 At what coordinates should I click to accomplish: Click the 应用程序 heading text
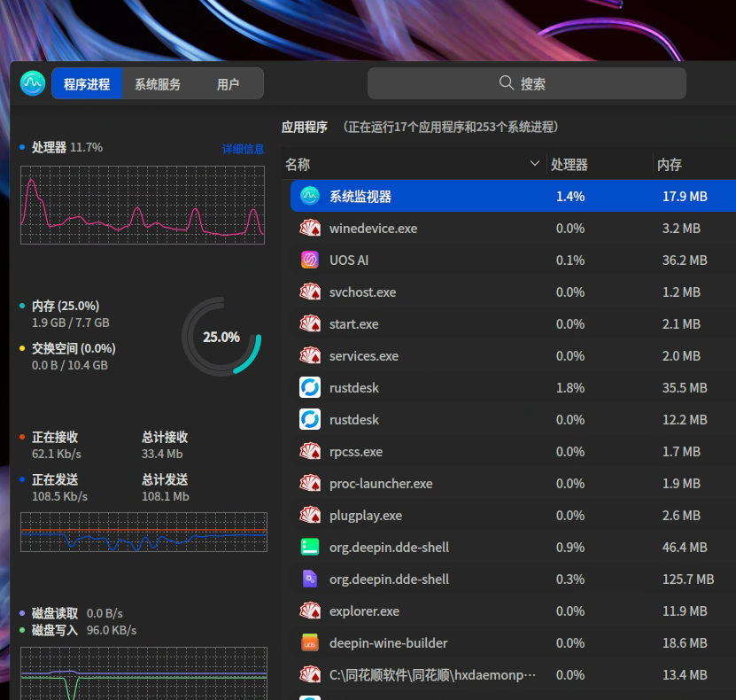pos(304,127)
